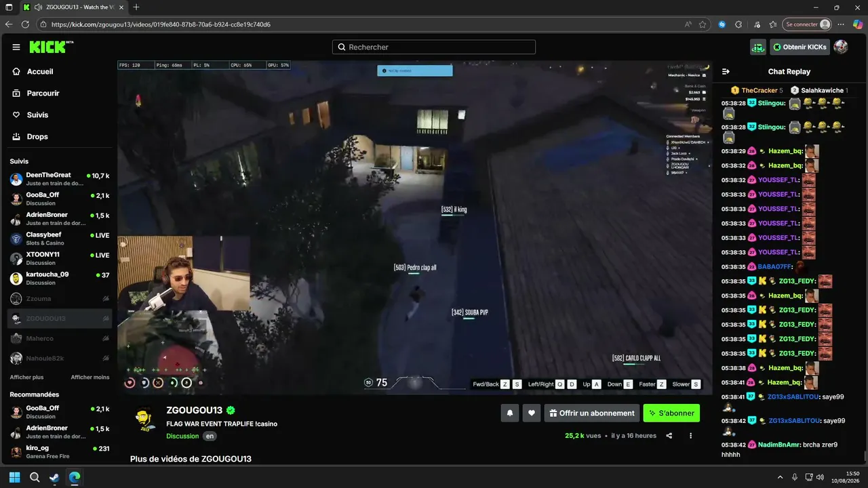The image size is (868, 488).
Task: Open a new browser tab
Action: pyautogui.click(x=136, y=7)
